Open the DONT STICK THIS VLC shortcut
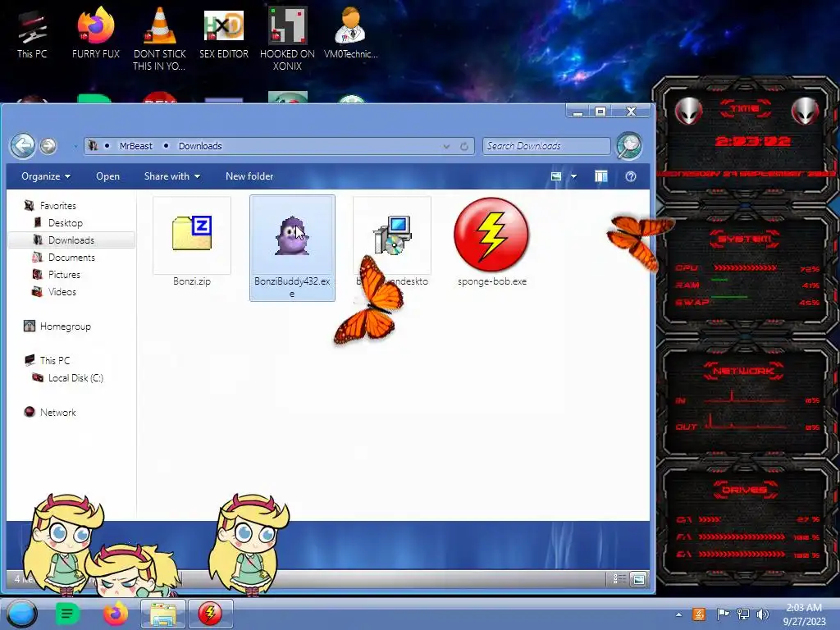Viewport: 840px width, 630px height. point(159,38)
